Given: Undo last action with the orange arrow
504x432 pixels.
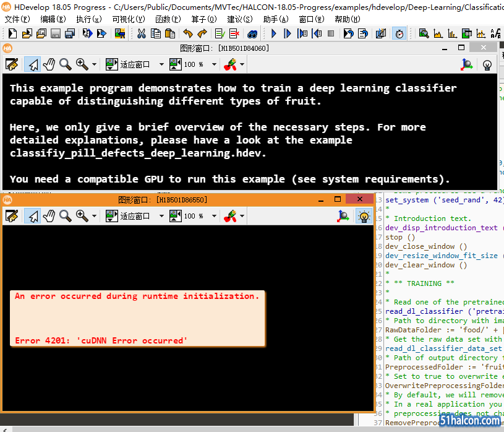Looking at the screenshot, I should (188, 33).
